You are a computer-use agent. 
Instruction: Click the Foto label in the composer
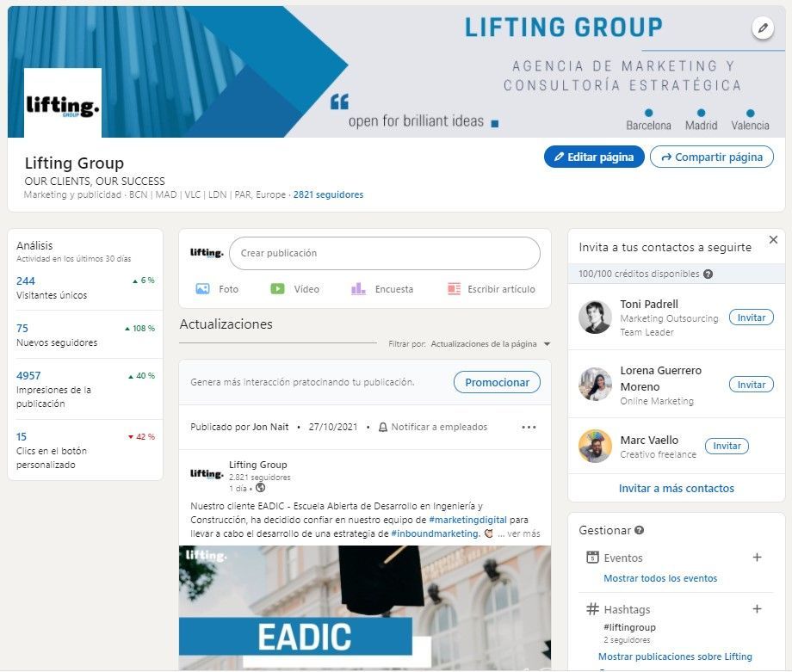(x=228, y=289)
